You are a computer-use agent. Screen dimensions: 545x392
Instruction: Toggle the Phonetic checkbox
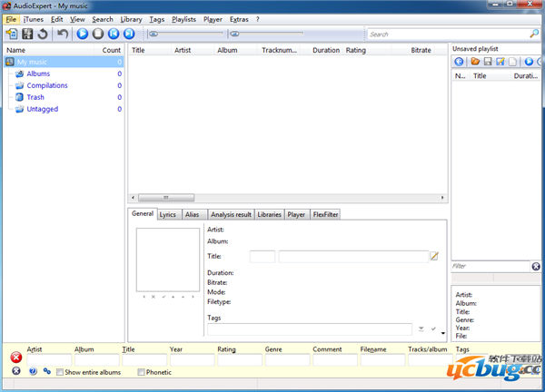(141, 372)
